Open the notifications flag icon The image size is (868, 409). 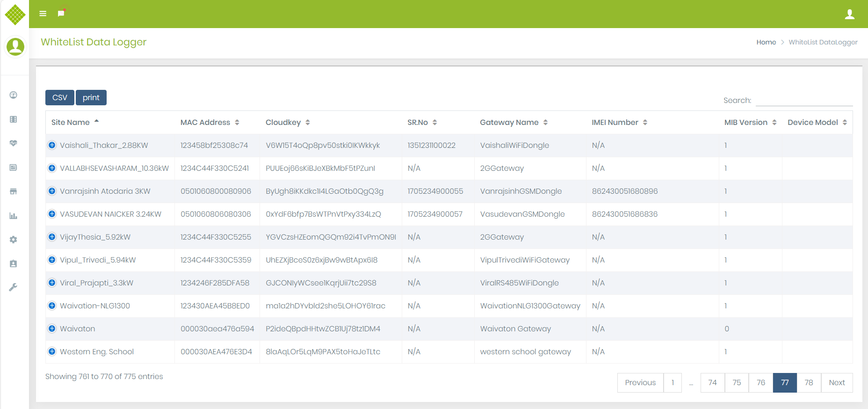coord(61,13)
